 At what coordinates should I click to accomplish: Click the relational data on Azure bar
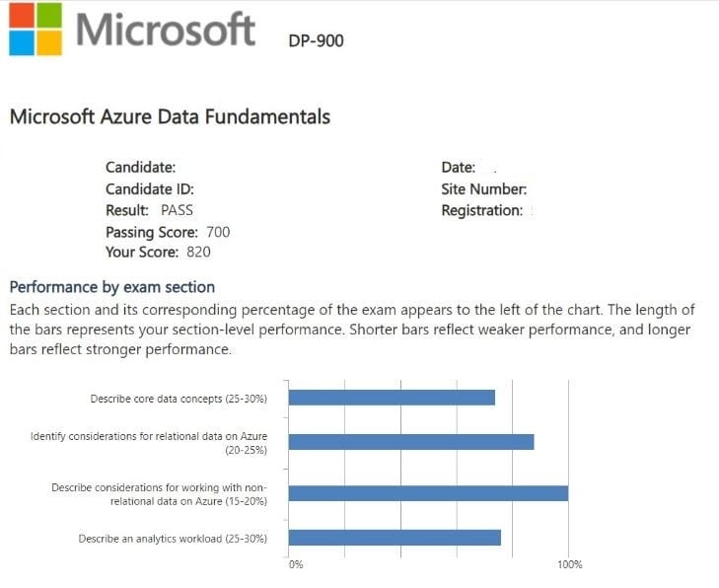pyautogui.click(x=411, y=442)
